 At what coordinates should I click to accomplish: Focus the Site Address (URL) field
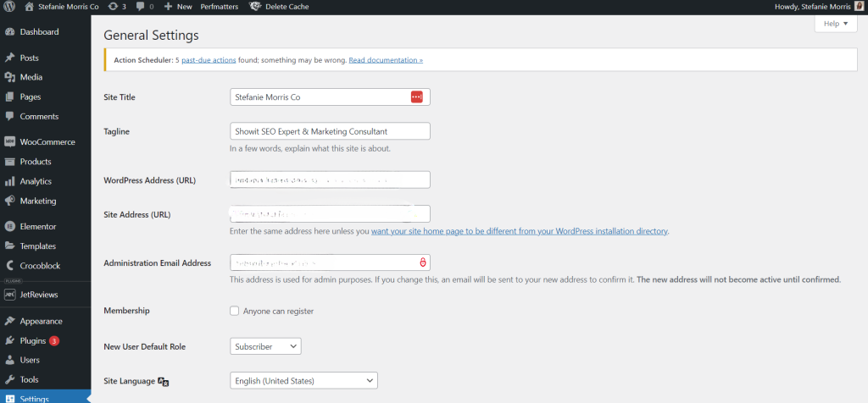[x=330, y=214]
